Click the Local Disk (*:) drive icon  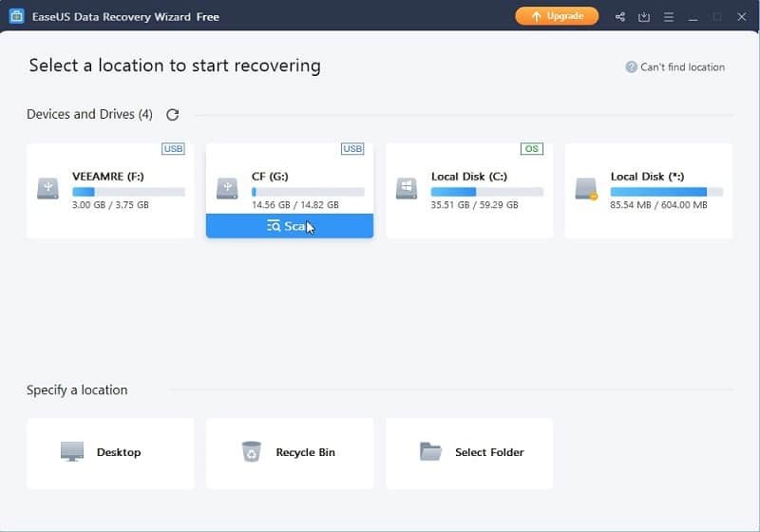tap(586, 188)
